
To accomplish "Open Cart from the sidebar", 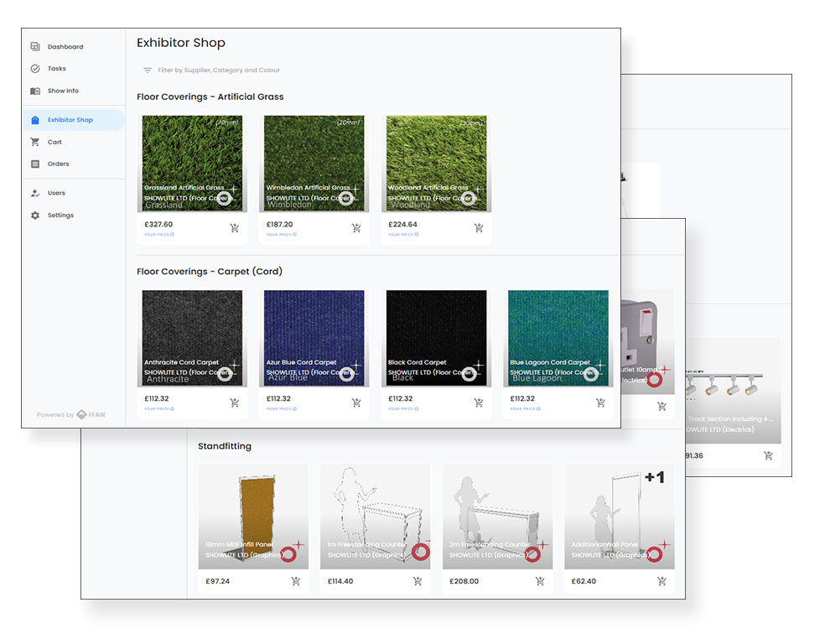I will (54, 143).
